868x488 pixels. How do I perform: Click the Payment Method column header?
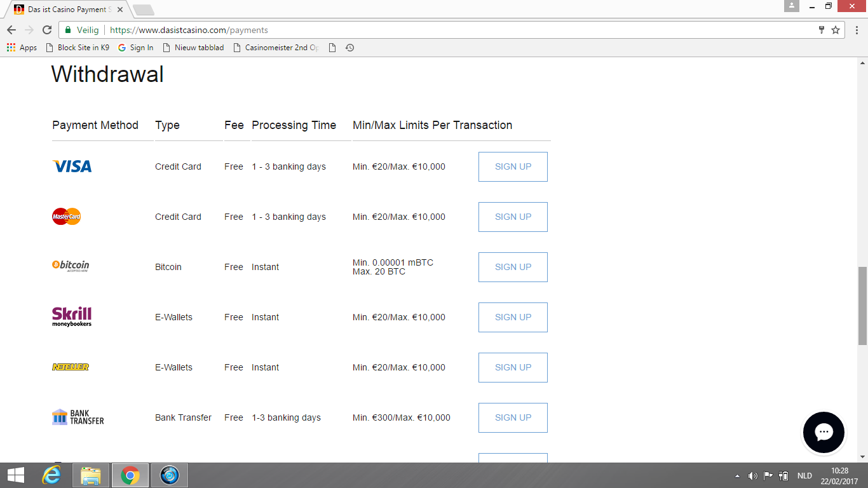pyautogui.click(x=95, y=125)
